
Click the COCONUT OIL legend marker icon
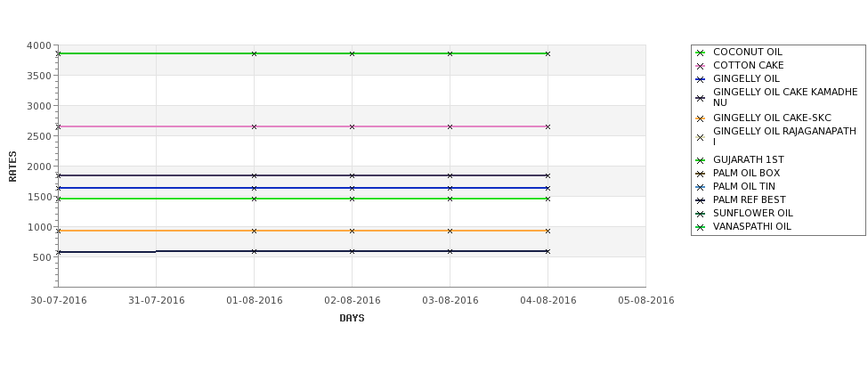(x=701, y=53)
